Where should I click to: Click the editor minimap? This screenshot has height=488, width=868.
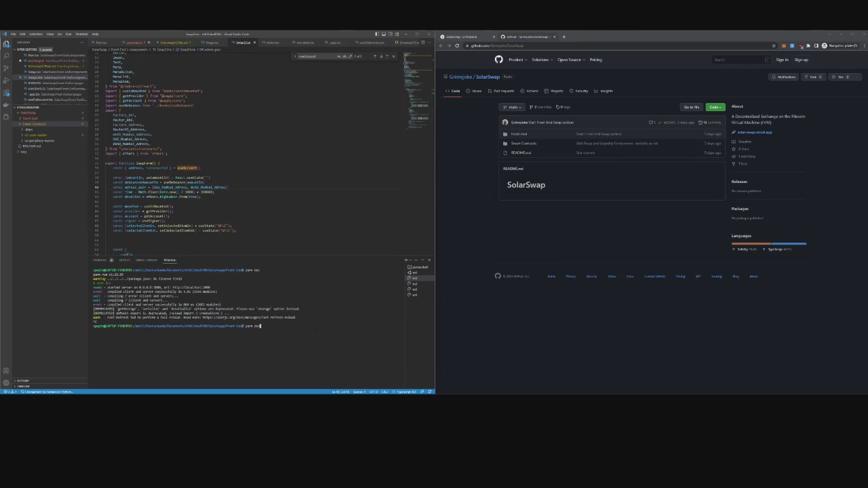point(418,91)
